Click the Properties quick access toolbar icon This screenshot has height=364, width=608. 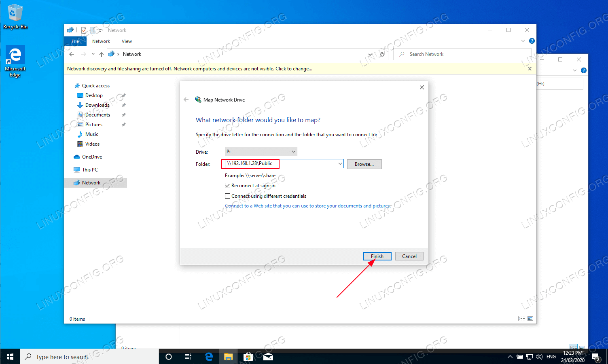click(84, 30)
